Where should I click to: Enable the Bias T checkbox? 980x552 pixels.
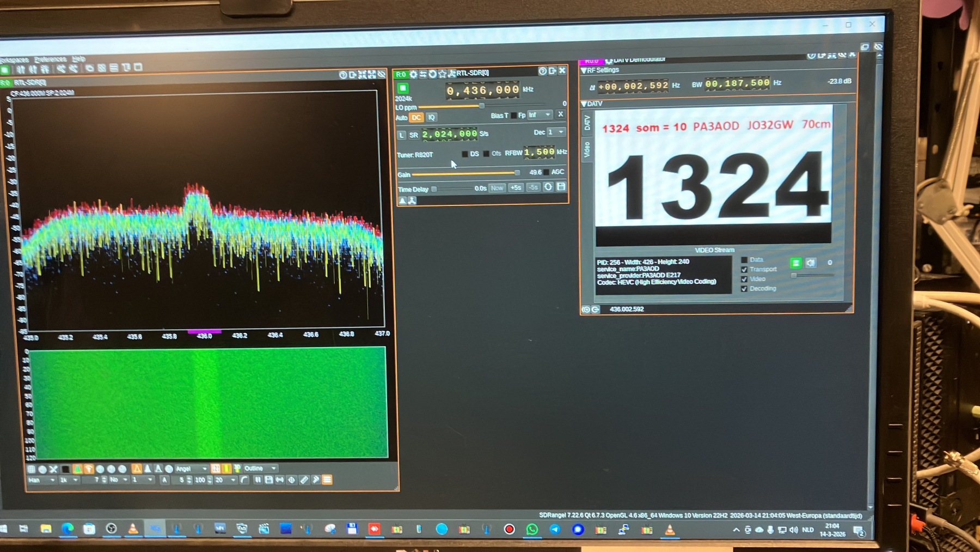coord(513,116)
